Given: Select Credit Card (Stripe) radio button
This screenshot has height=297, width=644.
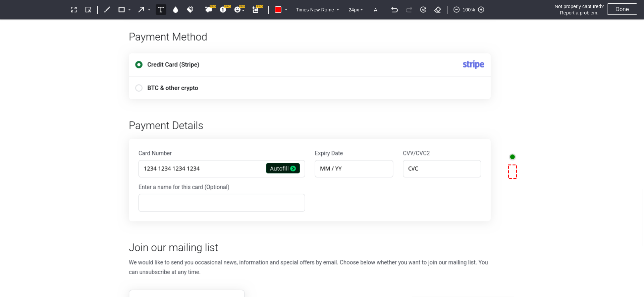Looking at the screenshot, I should point(139,64).
